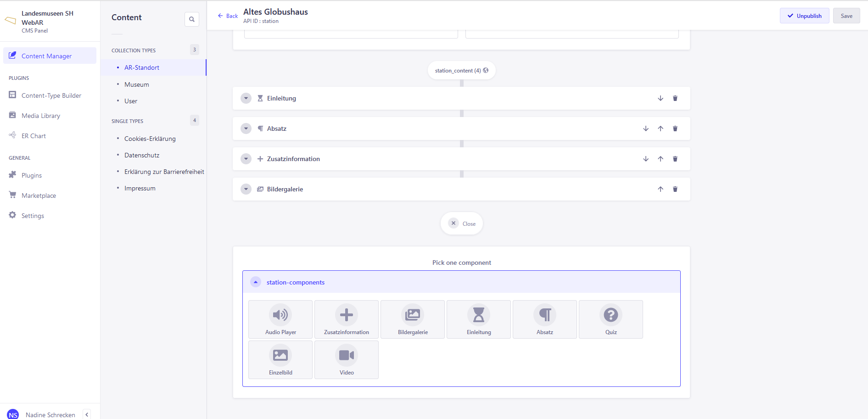Screen dimensions: 868x419
Task: Click the NS user avatar
Action: 13,414
